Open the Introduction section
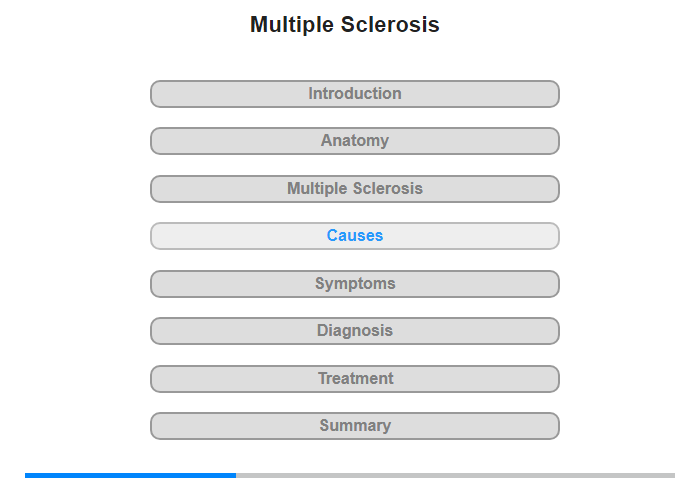Image resolution: width=700 pixels, height=480 pixels. (x=354, y=94)
